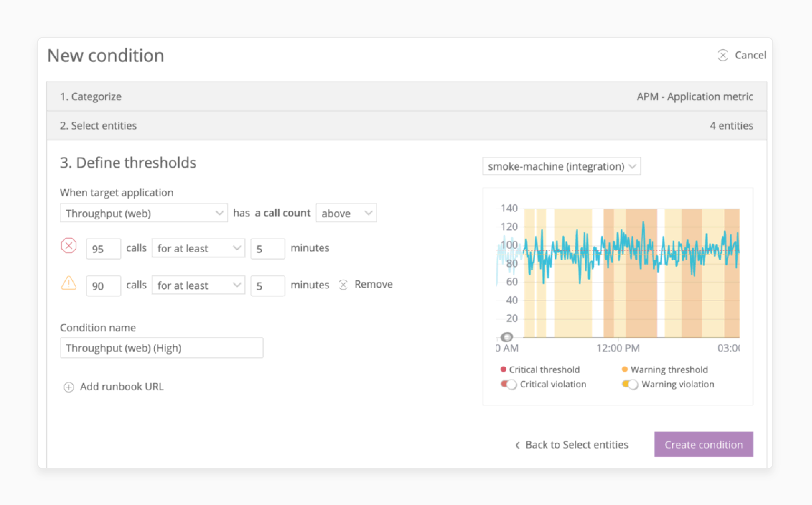This screenshot has width=812, height=505.
Task: Click the Cancel button X icon
Action: (x=722, y=55)
